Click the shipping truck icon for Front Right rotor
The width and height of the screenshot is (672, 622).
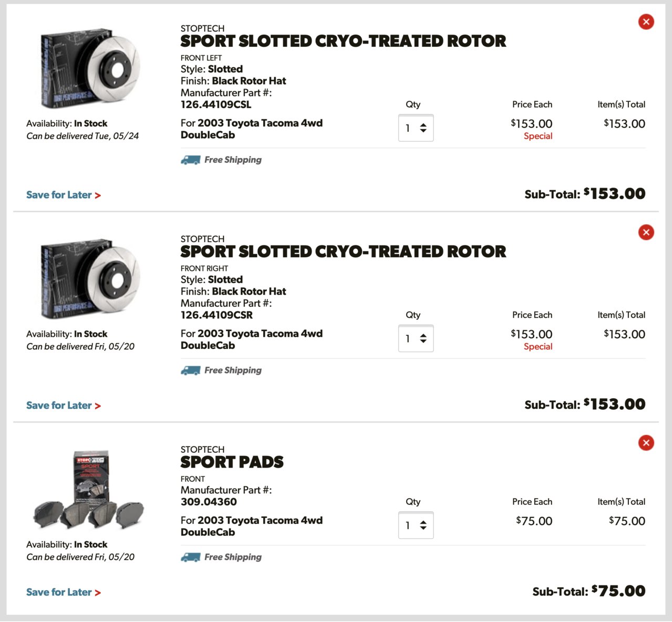tap(190, 370)
